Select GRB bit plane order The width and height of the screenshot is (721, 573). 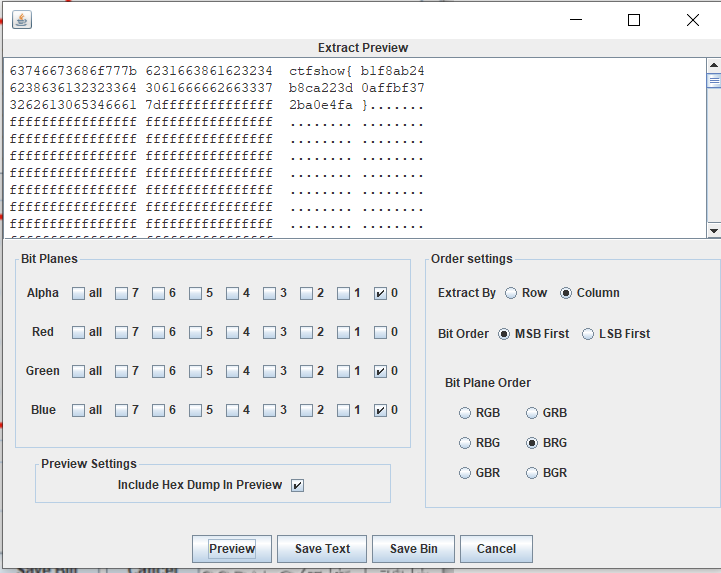[x=533, y=413]
